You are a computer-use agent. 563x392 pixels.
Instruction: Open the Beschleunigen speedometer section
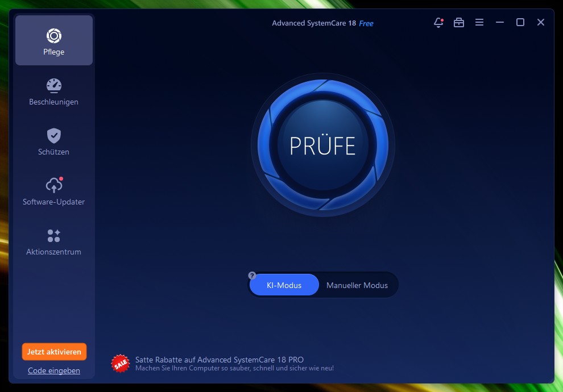pos(54,92)
